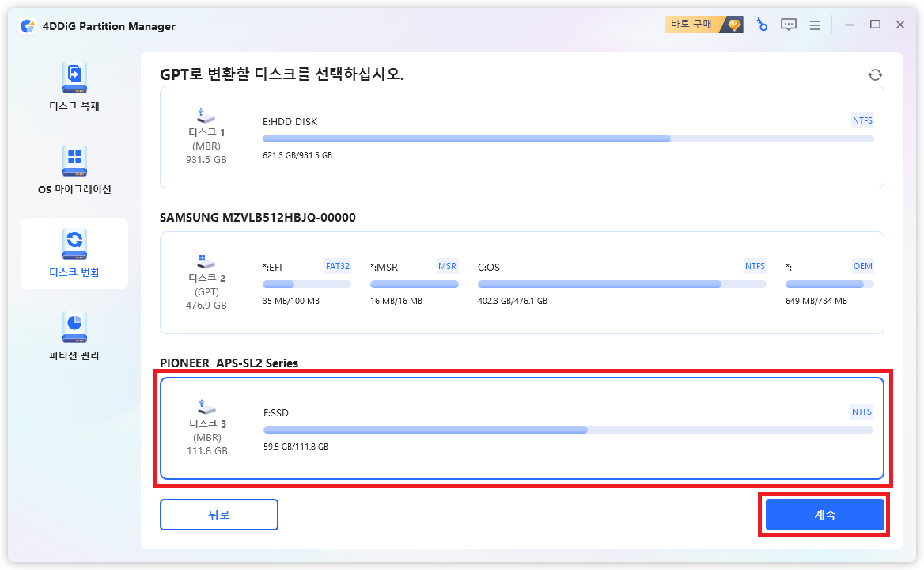
Task: Click the 계속 continue button
Action: (824, 515)
